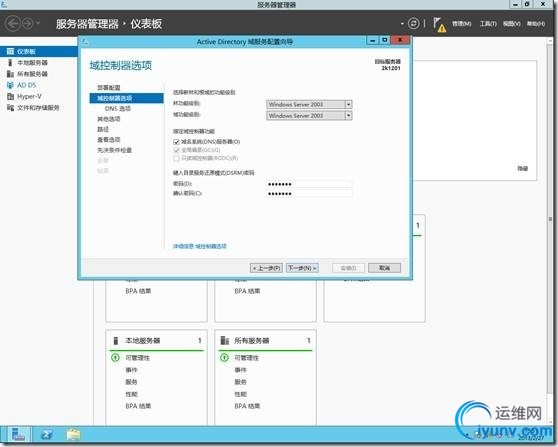Open the 管理(M) menu
The height and width of the screenshot is (447, 558).
[x=462, y=24]
